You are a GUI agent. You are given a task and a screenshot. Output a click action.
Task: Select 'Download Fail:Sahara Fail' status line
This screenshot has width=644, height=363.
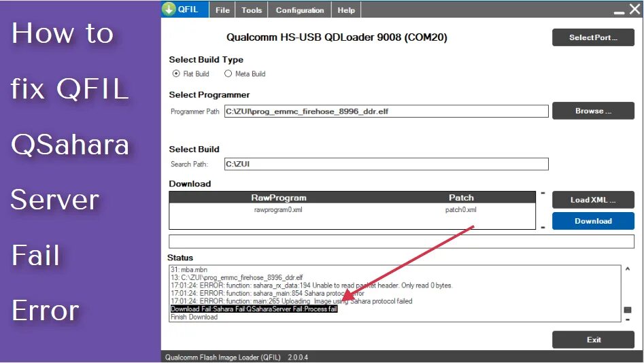coord(254,309)
